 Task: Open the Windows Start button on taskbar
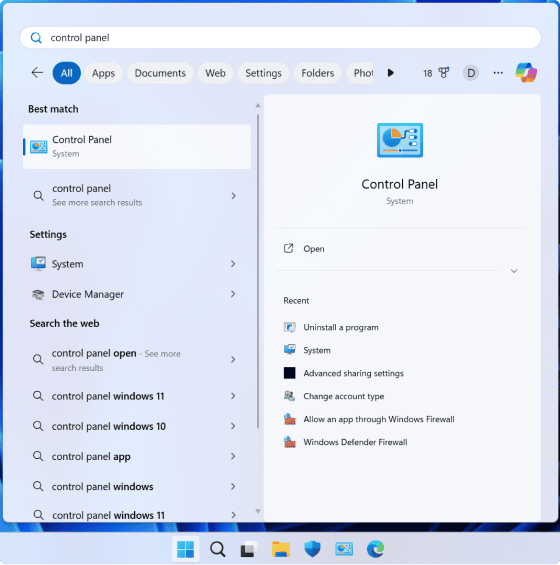tap(185, 549)
